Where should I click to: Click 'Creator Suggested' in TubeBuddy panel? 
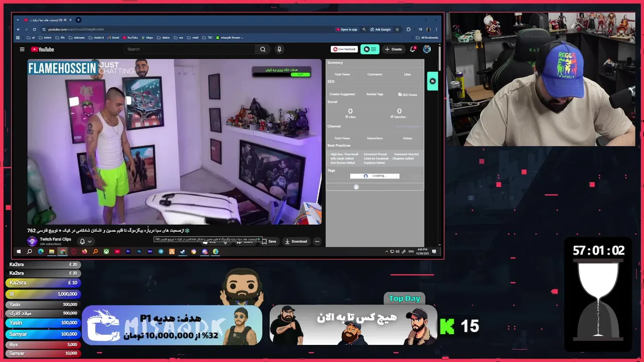342,95
